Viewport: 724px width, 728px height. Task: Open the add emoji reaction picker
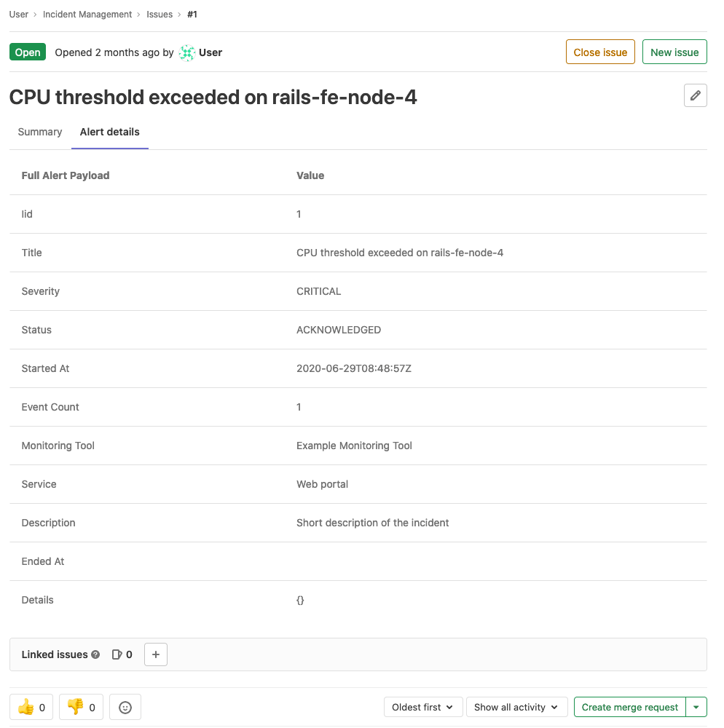point(125,707)
